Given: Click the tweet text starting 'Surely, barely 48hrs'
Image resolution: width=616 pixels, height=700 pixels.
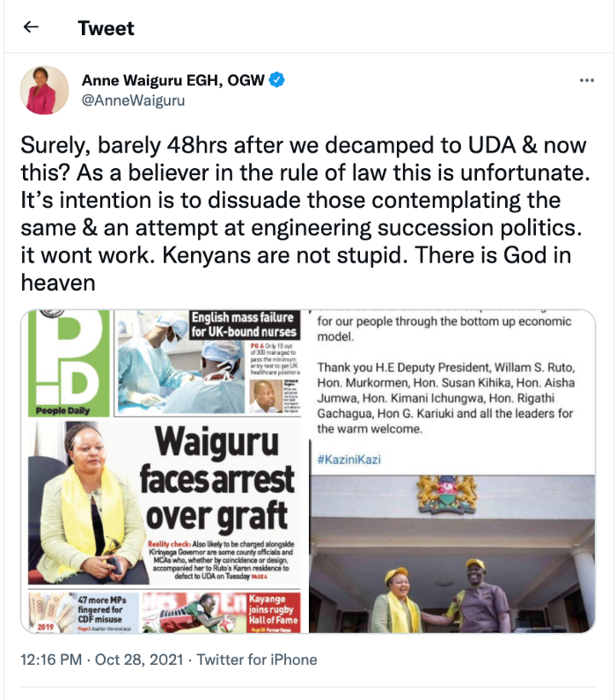Looking at the screenshot, I should click(x=305, y=214).
